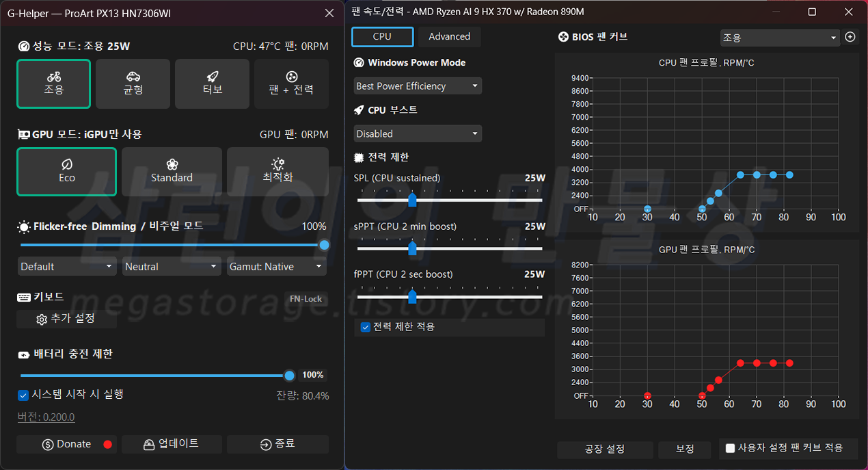Select Standard GPU mode
868x470 pixels.
[x=172, y=171]
